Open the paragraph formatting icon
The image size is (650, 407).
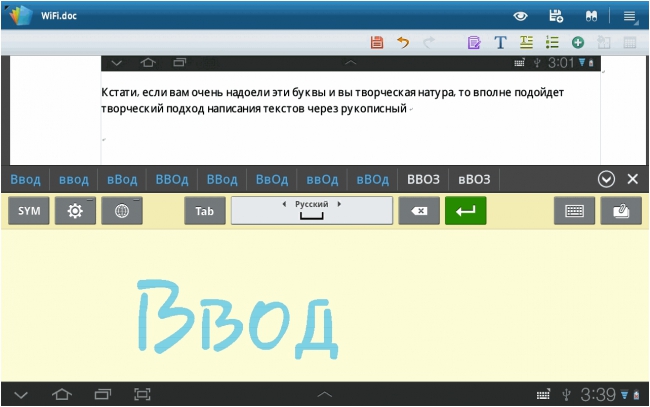click(x=526, y=42)
